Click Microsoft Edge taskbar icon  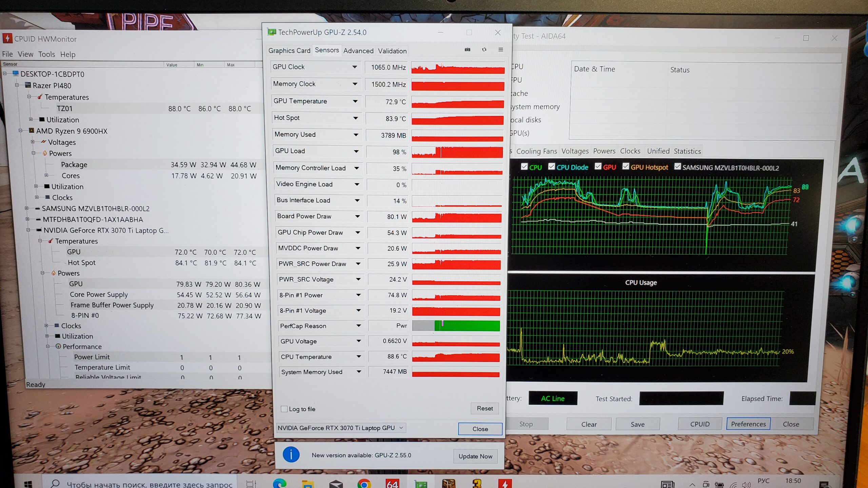280,484
